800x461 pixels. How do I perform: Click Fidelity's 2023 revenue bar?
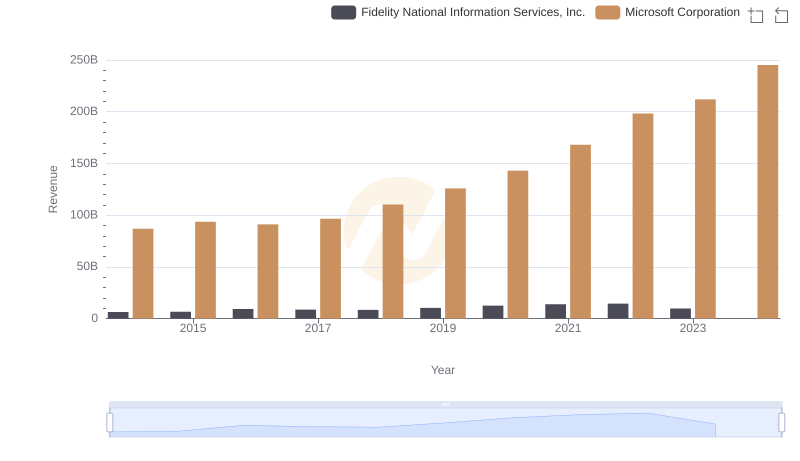(x=680, y=314)
